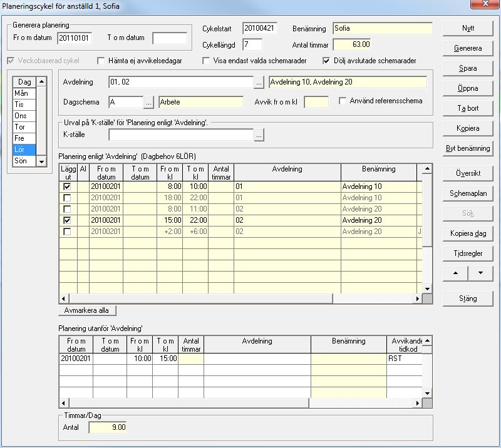The width and height of the screenshot is (501, 448).
Task: Select Ons in the day list
Action: (24, 116)
